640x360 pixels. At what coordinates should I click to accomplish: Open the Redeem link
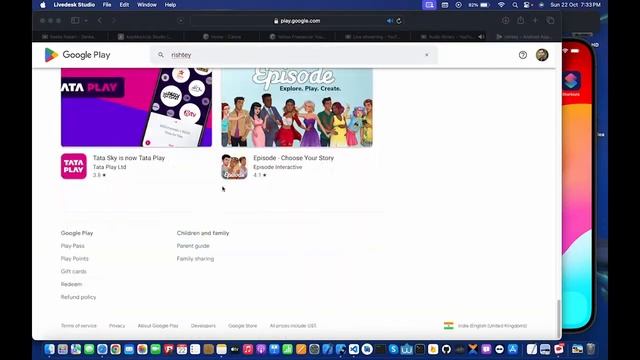pos(71,284)
